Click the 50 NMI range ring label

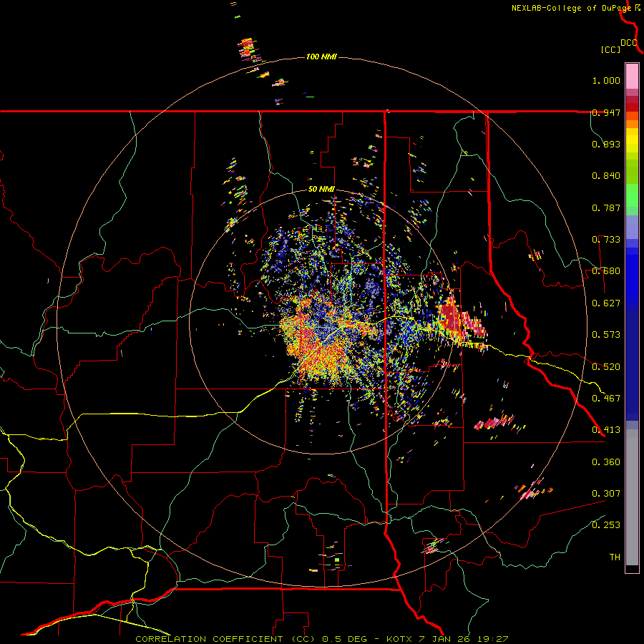(321, 190)
